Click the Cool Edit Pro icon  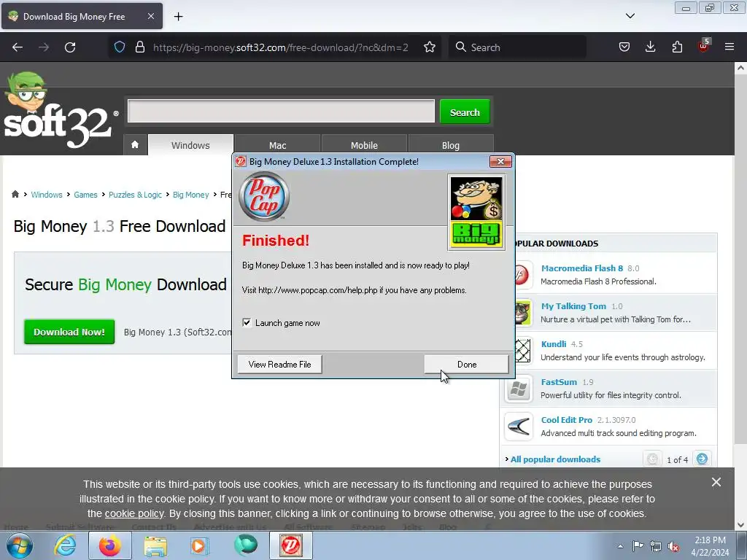tap(519, 427)
